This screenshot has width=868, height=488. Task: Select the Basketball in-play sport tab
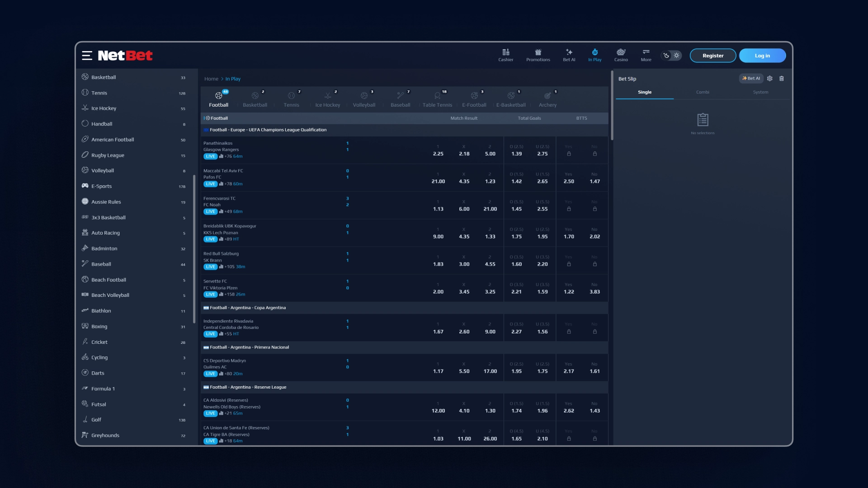coord(255,99)
